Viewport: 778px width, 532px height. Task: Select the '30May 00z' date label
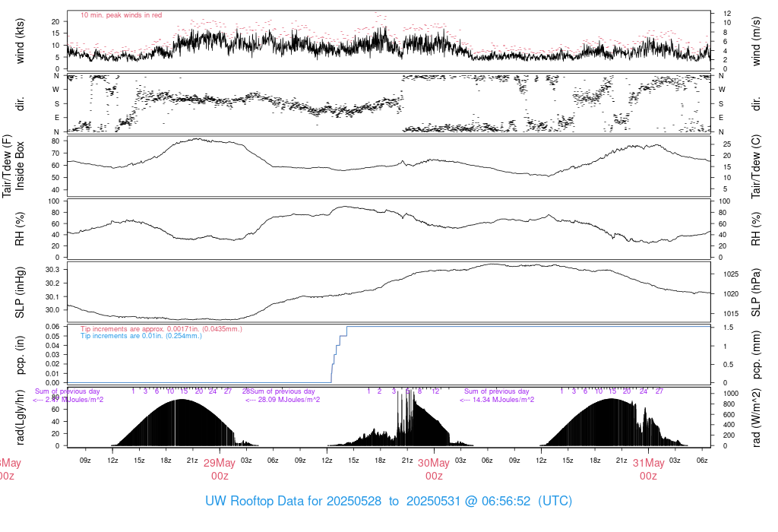click(434, 470)
